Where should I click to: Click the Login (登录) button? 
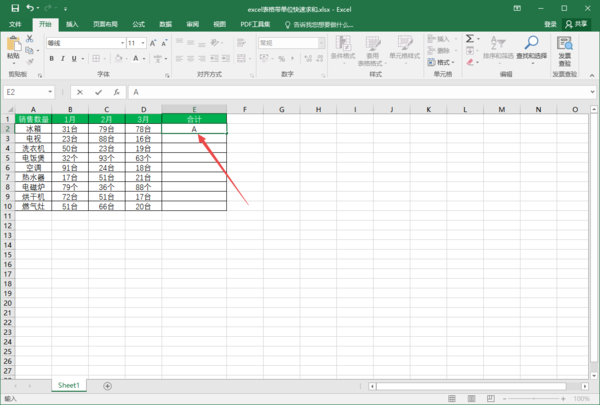click(x=550, y=23)
